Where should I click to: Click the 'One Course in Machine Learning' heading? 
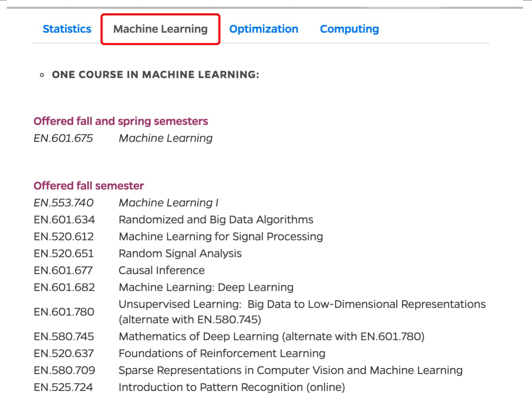click(x=155, y=75)
